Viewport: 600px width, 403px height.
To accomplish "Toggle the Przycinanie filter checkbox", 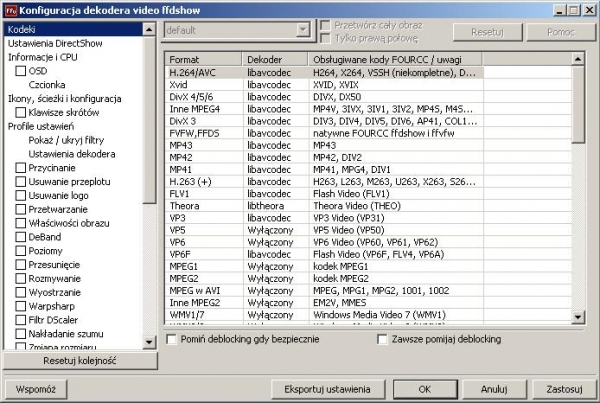I will (21, 169).
